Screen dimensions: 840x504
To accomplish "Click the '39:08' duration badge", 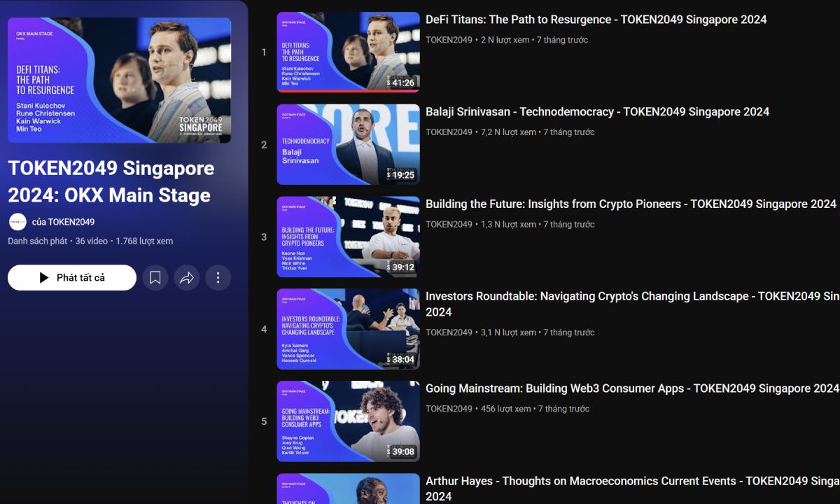I will coord(402,452).
